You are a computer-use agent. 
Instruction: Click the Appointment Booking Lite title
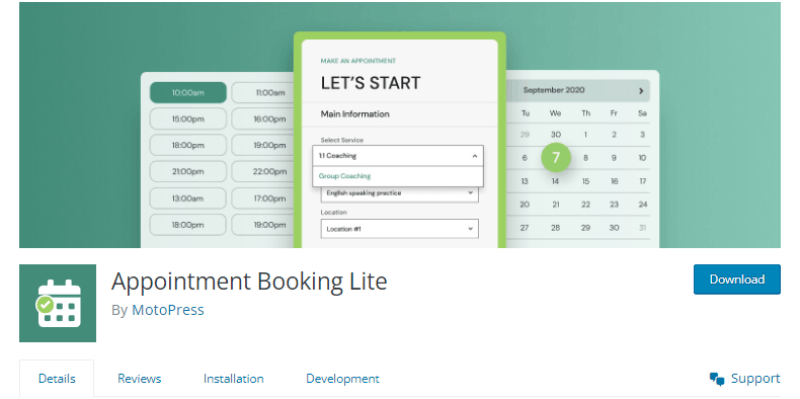point(249,281)
